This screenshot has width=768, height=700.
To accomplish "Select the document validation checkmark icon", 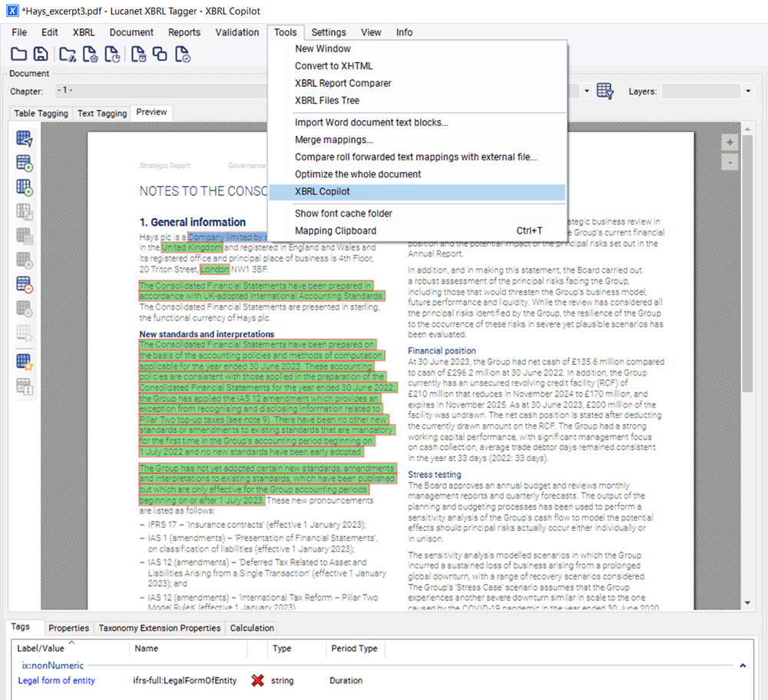I will (x=183, y=54).
